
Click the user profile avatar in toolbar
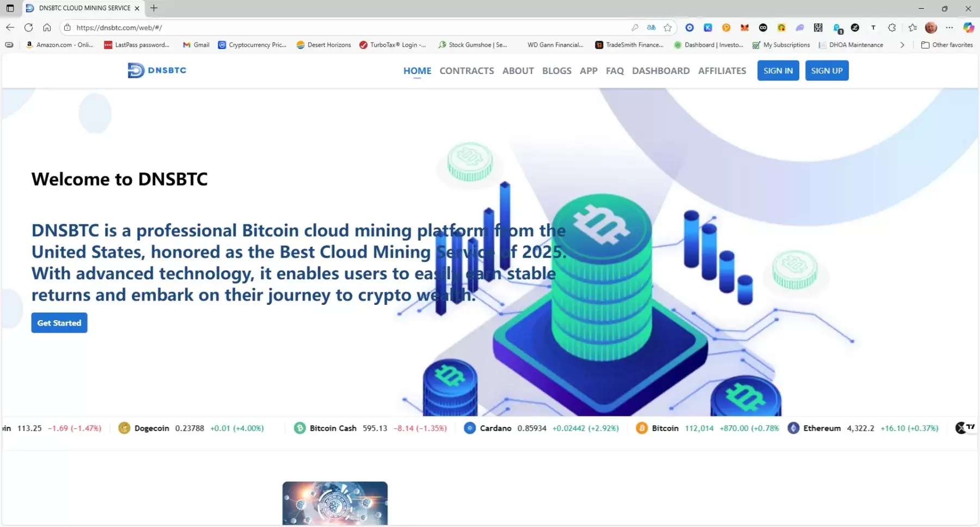tap(931, 28)
